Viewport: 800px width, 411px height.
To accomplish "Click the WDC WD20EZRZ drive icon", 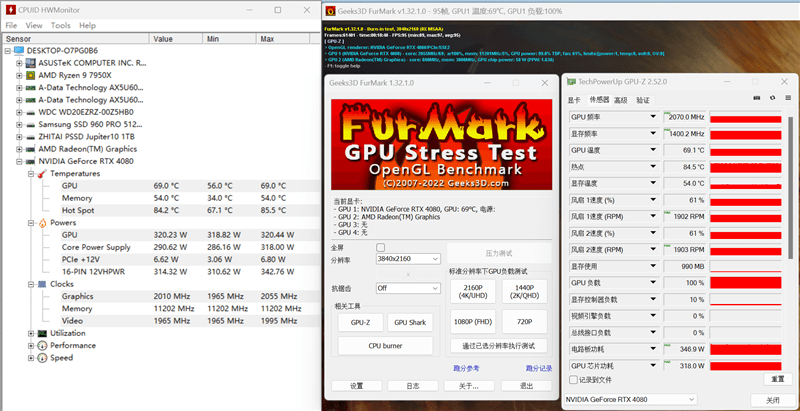I will pyautogui.click(x=31, y=112).
